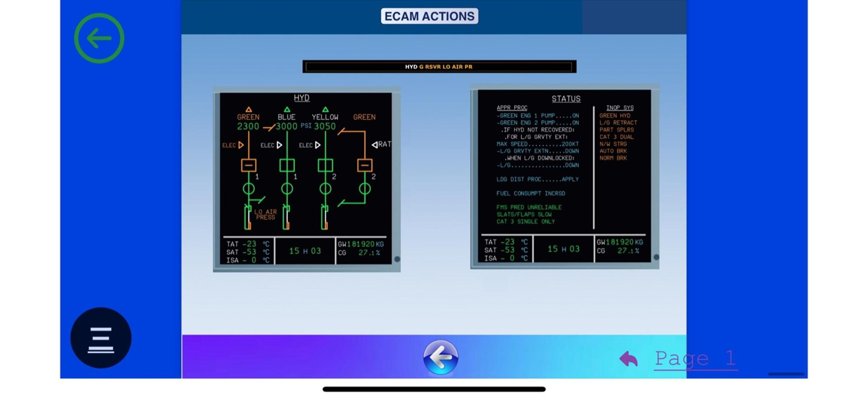Viewport: 868px width, 400px height.
Task: Click the LO AIR PRESS reservoir warning
Action: [x=265, y=215]
